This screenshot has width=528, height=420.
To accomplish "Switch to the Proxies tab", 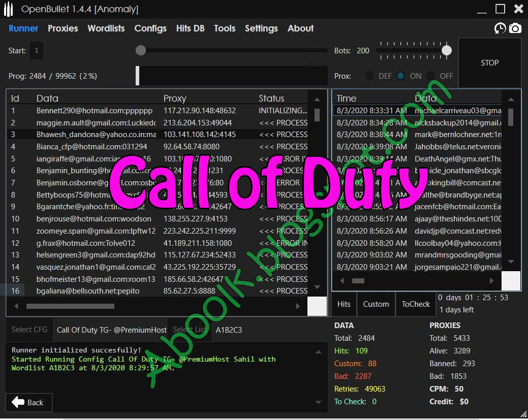I will (63, 28).
